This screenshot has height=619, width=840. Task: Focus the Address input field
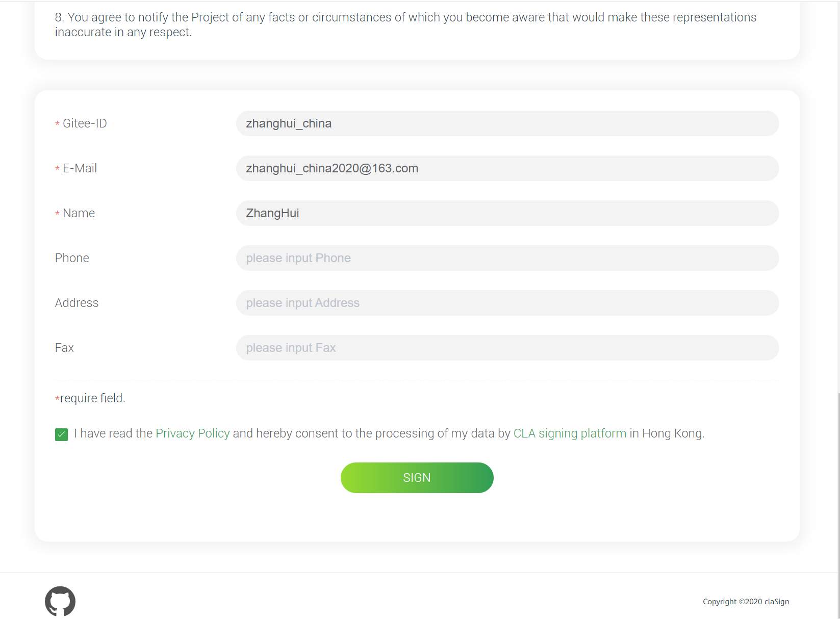point(507,303)
